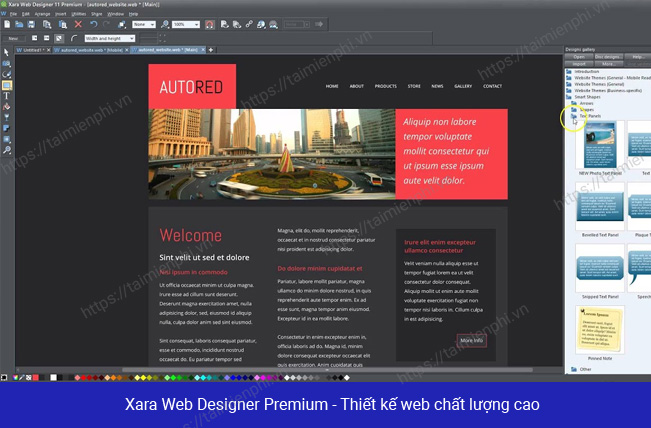Select the Fill tool
The height and width of the screenshot is (428, 651).
(x=6, y=107)
